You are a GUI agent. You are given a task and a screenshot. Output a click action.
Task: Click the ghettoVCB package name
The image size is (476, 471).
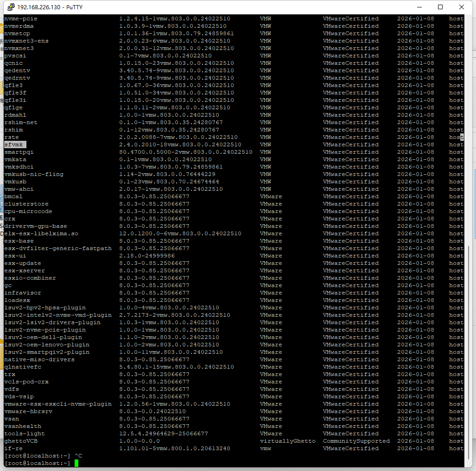[x=21, y=441]
